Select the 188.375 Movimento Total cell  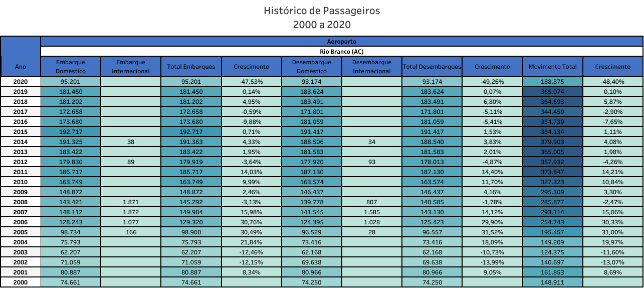coord(552,82)
